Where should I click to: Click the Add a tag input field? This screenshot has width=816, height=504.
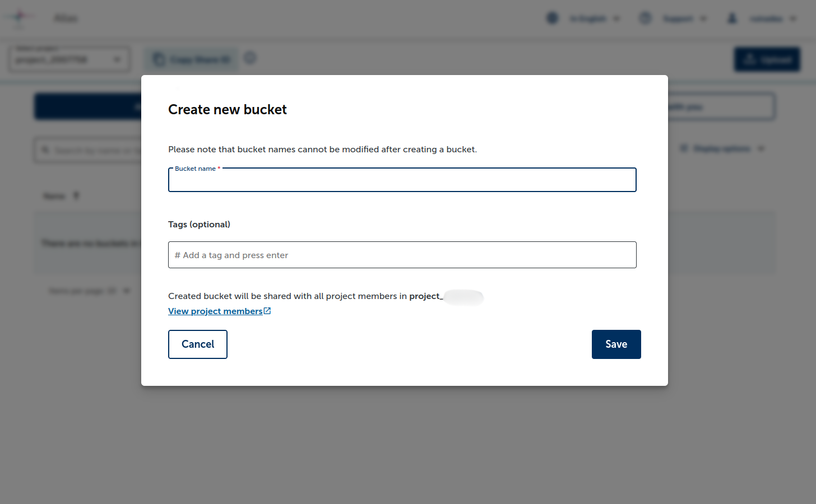click(402, 255)
